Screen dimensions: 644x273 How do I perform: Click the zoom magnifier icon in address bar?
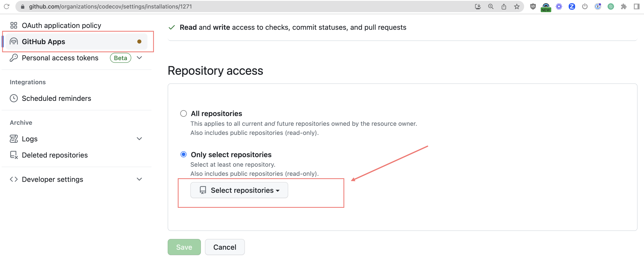[491, 6]
